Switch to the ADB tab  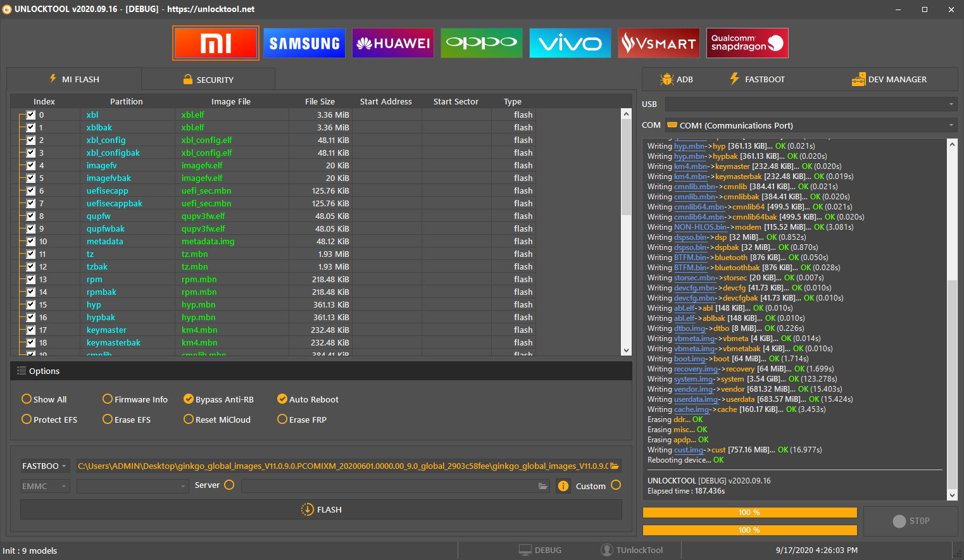click(x=676, y=79)
